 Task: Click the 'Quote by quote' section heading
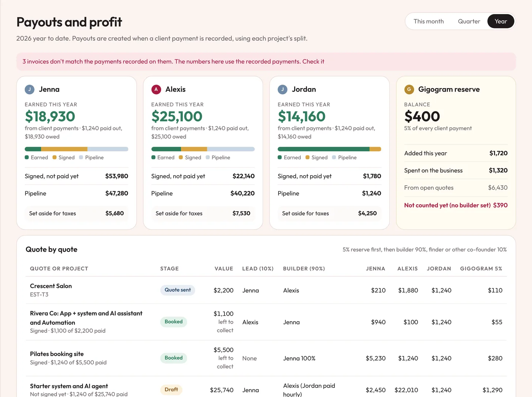coord(52,250)
